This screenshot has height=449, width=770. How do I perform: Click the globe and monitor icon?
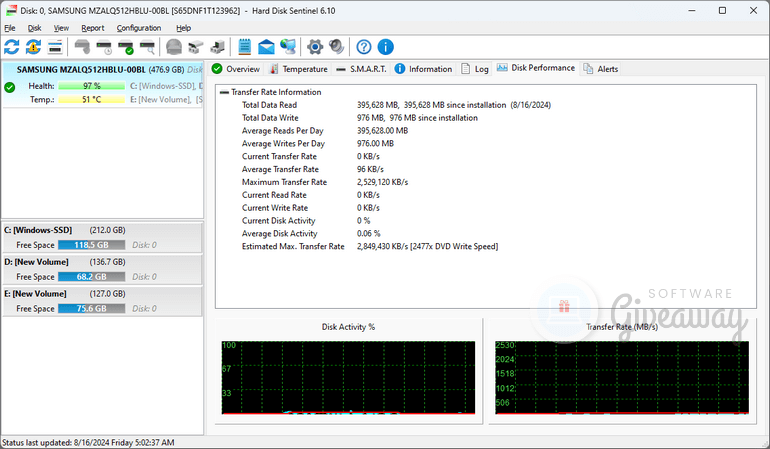pyautogui.click(x=288, y=47)
